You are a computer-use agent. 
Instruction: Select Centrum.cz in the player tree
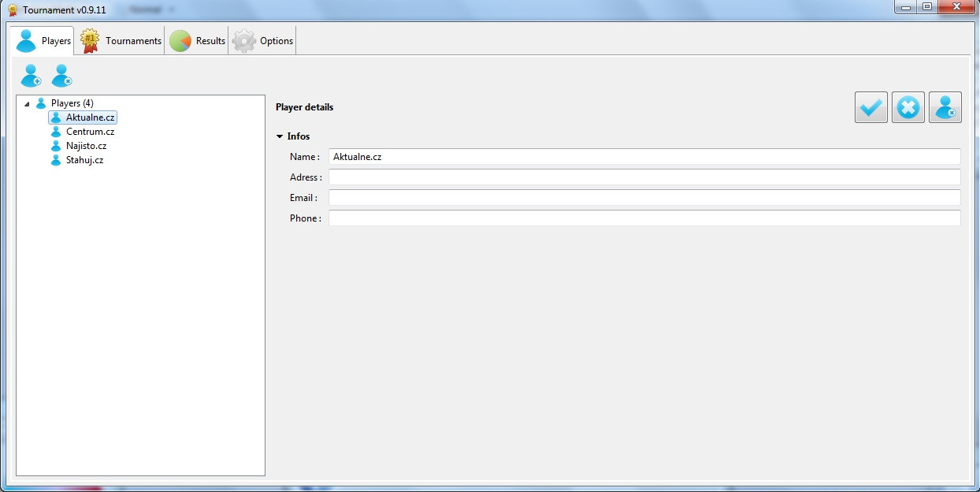[x=90, y=132]
